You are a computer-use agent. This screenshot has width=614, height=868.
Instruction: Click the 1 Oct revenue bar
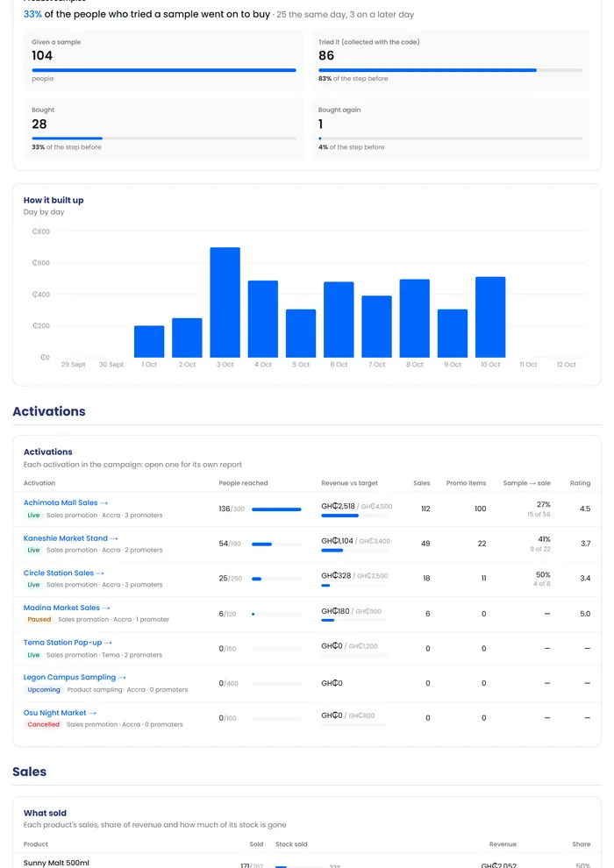pos(149,342)
